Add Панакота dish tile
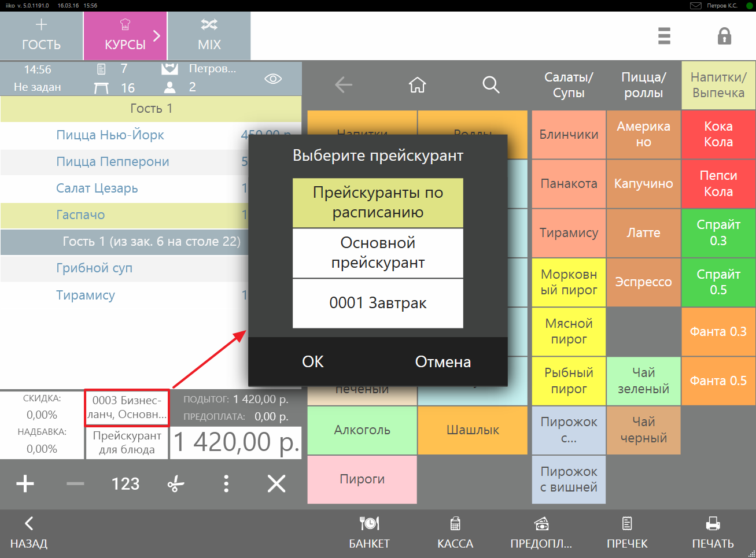756x558 pixels. 569,183
